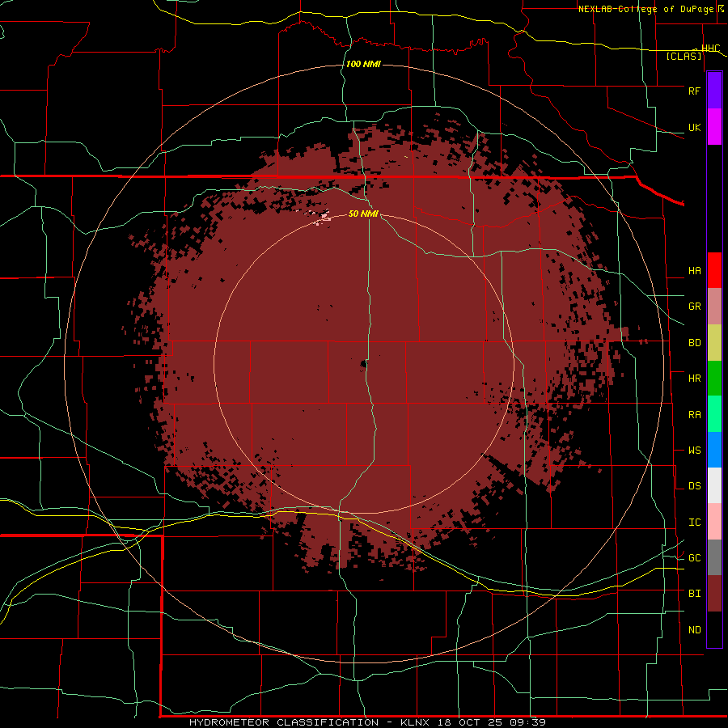Click the GR legend label
This screenshot has width=728, height=728.
[694, 307]
